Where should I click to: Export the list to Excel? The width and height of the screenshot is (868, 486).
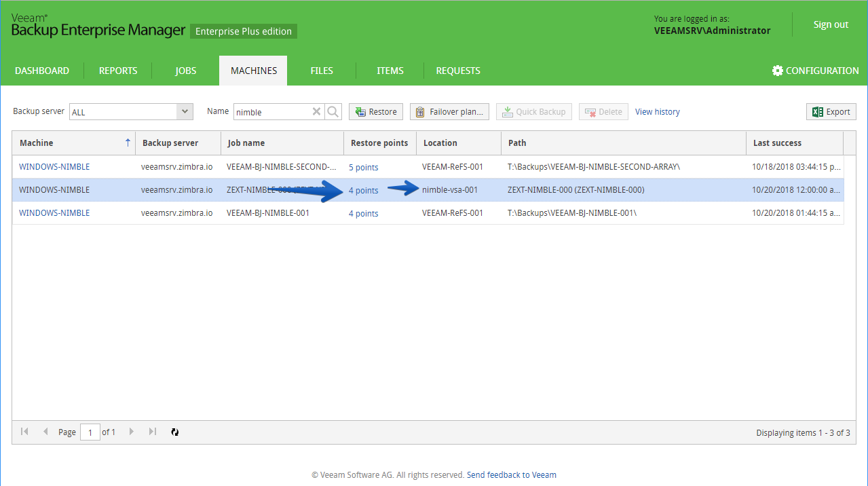831,112
